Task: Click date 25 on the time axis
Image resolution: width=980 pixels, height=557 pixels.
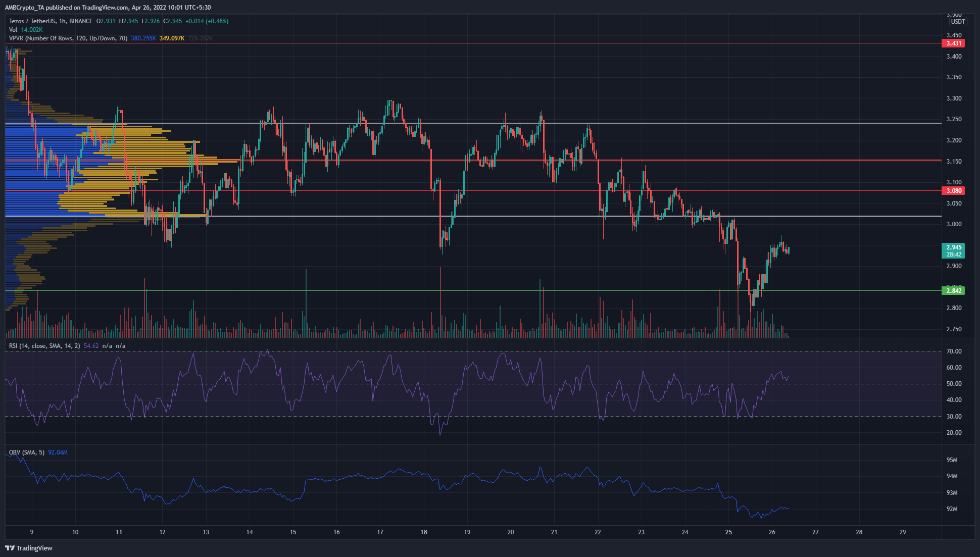Action: (x=728, y=532)
